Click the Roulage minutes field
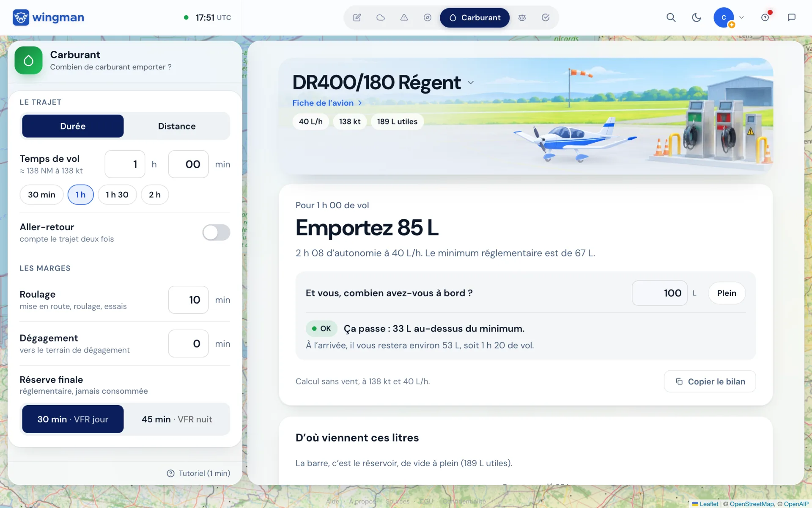Screen dimensions: 812x508 tap(188, 300)
